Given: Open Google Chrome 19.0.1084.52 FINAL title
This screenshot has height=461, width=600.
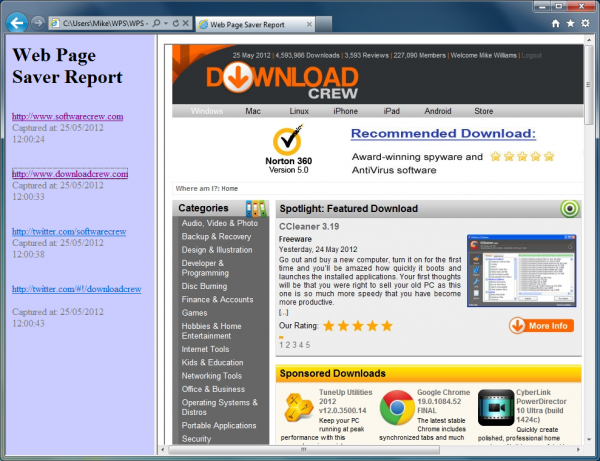Looking at the screenshot, I should (x=443, y=401).
